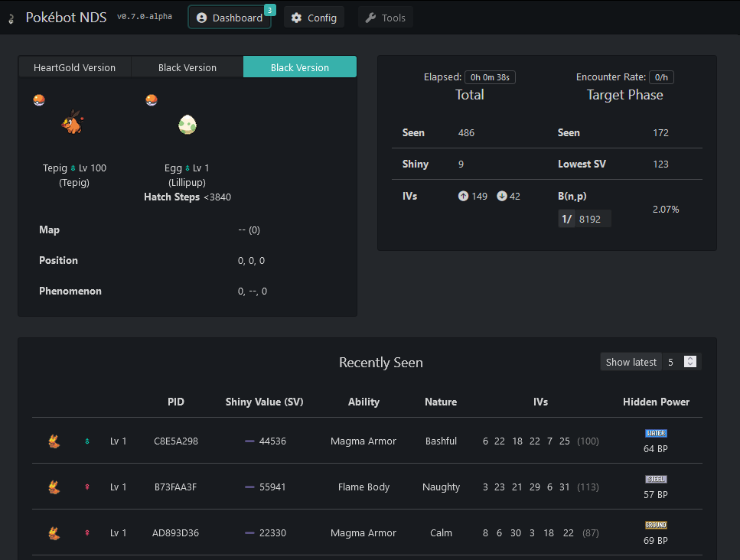The width and height of the screenshot is (740, 560).
Task: Switch to the HeartGold Version tab
Action: pos(74,67)
